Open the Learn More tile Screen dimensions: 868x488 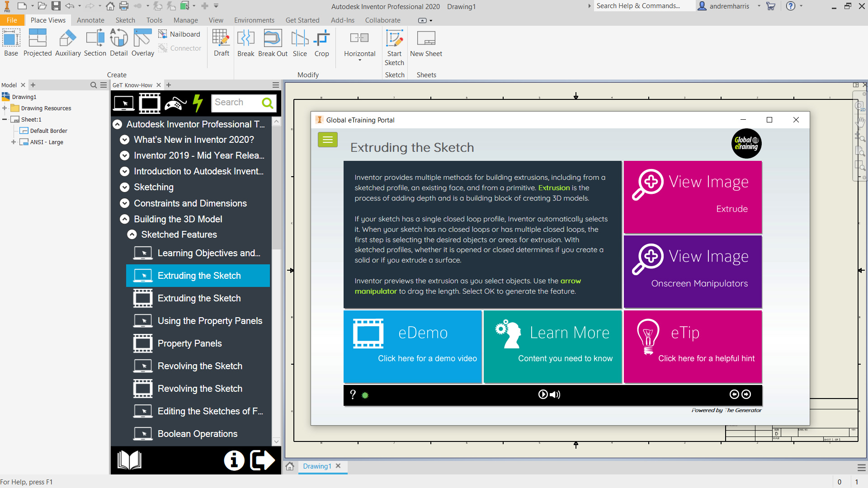(x=552, y=347)
